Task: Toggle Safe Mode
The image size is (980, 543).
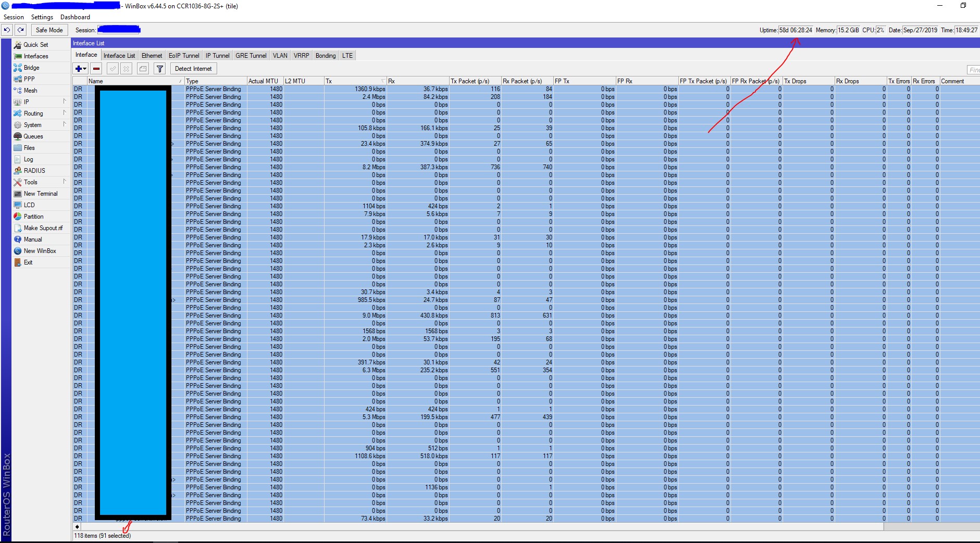Action: coord(49,30)
